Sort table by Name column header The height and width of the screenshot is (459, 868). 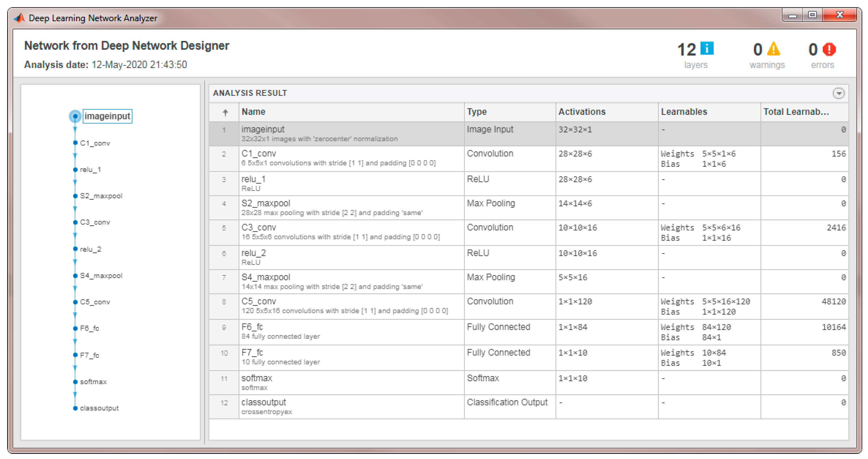coord(253,112)
